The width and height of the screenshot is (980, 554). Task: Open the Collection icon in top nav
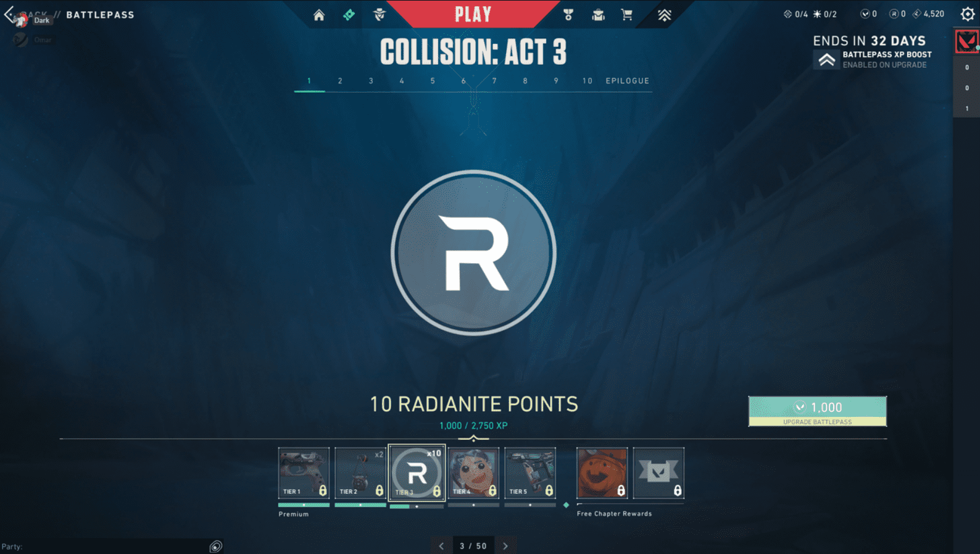(x=598, y=15)
